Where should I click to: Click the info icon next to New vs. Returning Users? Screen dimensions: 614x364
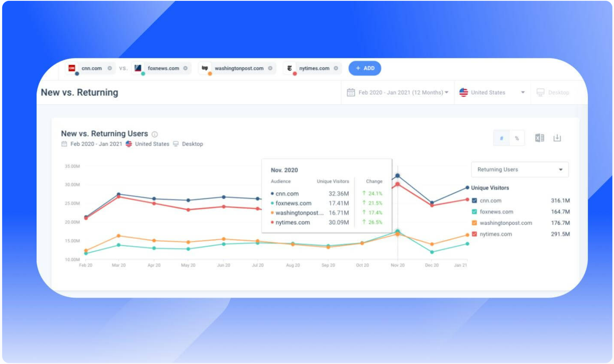[155, 134]
